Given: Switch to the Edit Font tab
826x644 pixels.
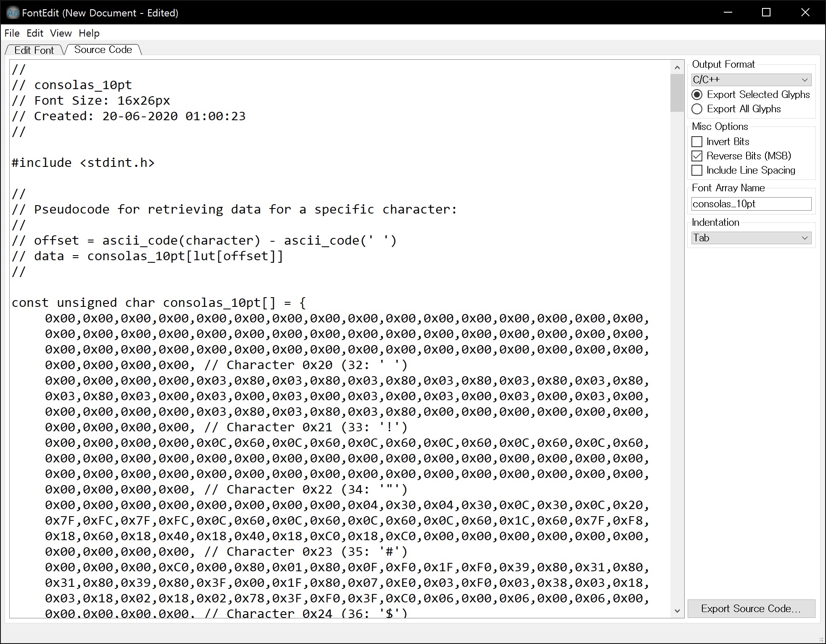Looking at the screenshot, I should (34, 50).
